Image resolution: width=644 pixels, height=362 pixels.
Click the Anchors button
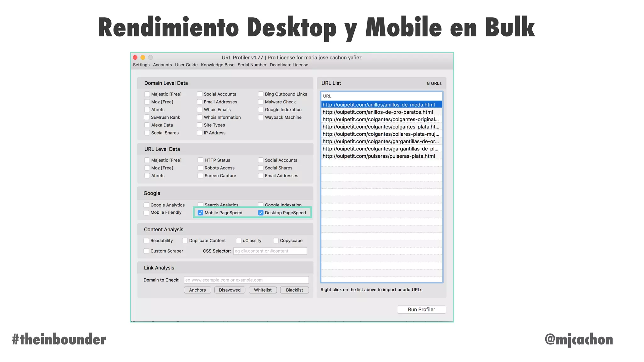(x=197, y=290)
